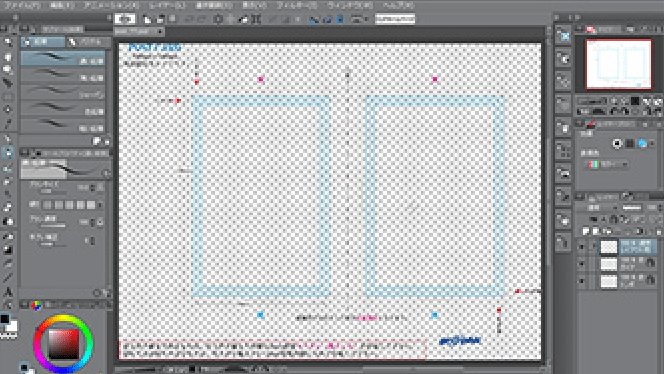Click the second icon in right dock column
664x374 pixels.
563,59
